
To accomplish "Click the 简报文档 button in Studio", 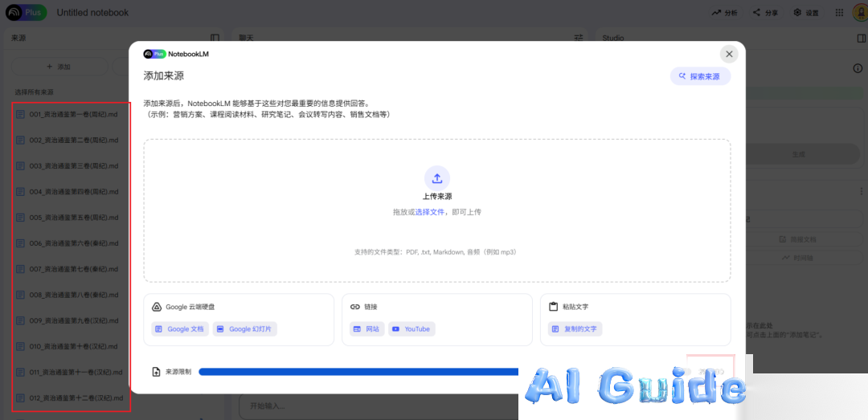I will coord(798,239).
